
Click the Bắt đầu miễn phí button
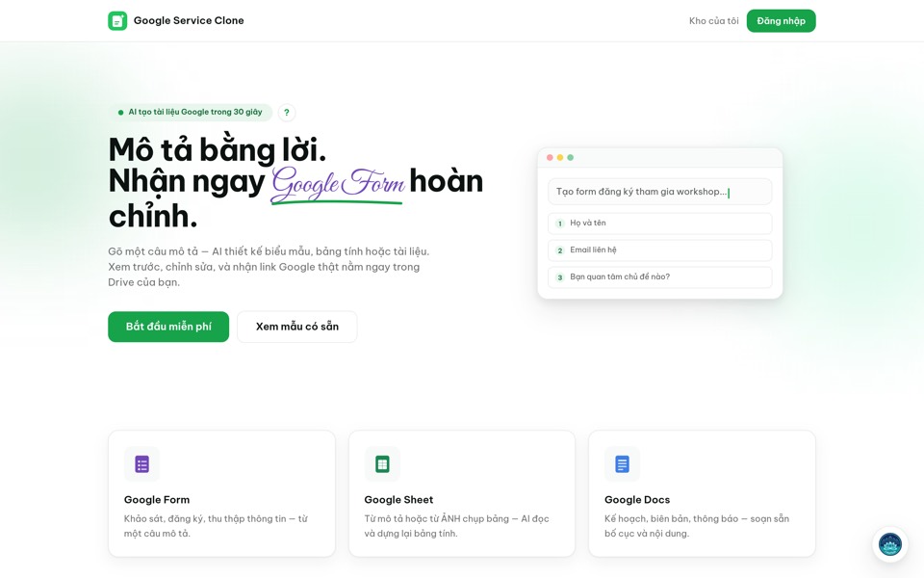click(168, 327)
